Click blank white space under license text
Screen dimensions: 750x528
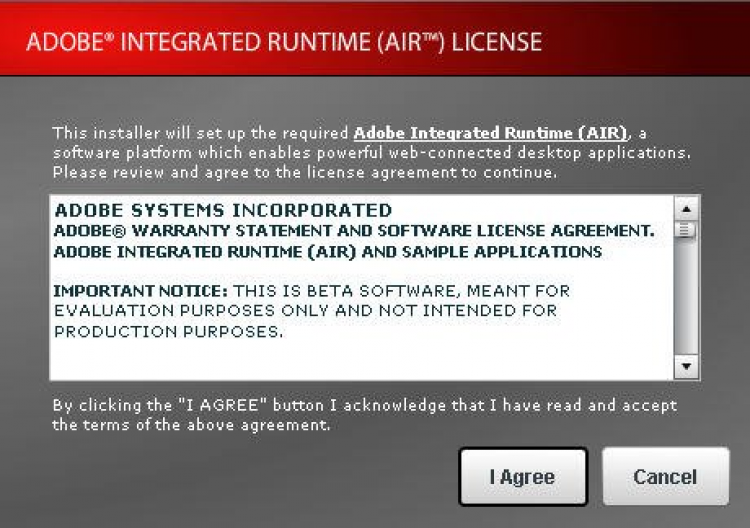pyautogui.click(x=361, y=361)
